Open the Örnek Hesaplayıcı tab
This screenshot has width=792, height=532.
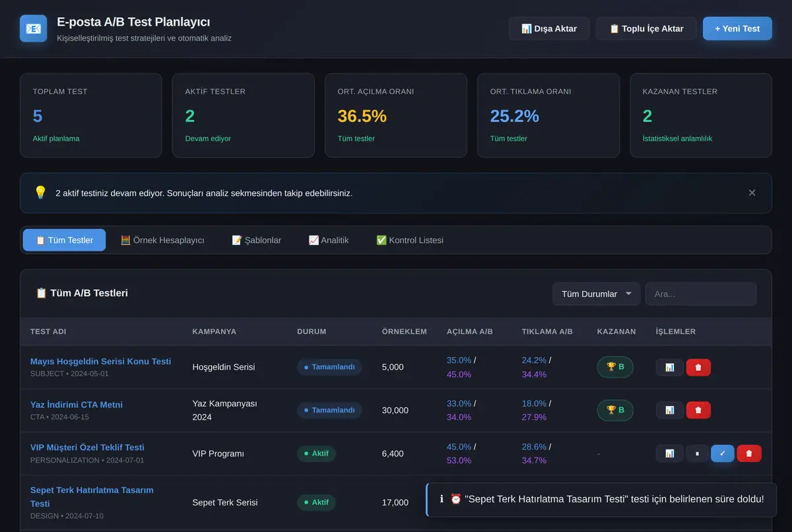pyautogui.click(x=162, y=240)
